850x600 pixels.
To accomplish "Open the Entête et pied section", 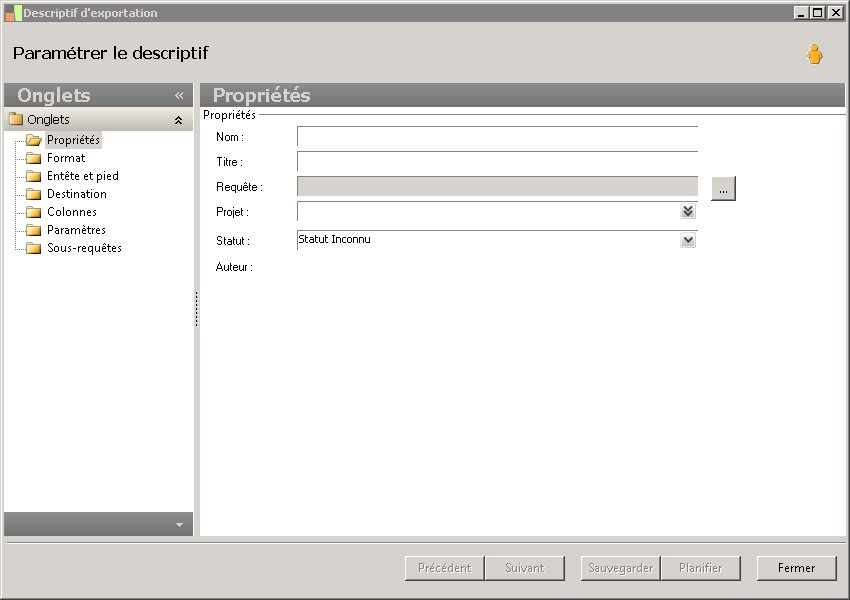I will (83, 176).
